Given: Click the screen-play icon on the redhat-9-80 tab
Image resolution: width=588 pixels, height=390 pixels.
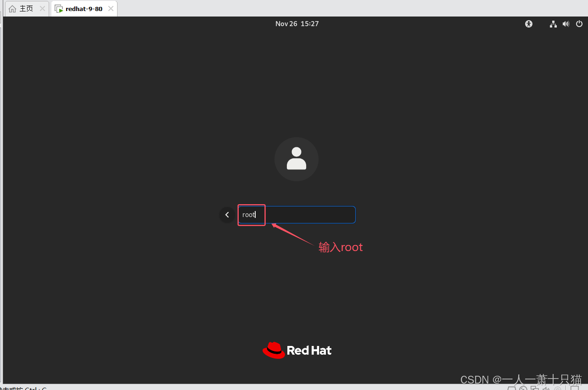Looking at the screenshot, I should (59, 8).
